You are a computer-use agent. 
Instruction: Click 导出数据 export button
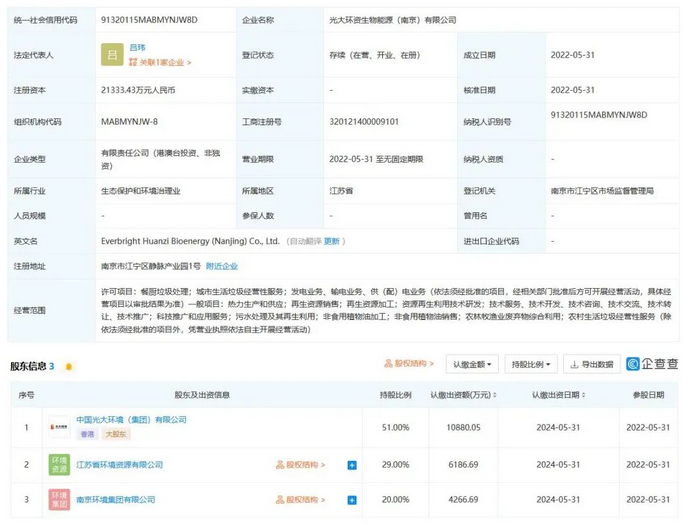[x=592, y=364]
